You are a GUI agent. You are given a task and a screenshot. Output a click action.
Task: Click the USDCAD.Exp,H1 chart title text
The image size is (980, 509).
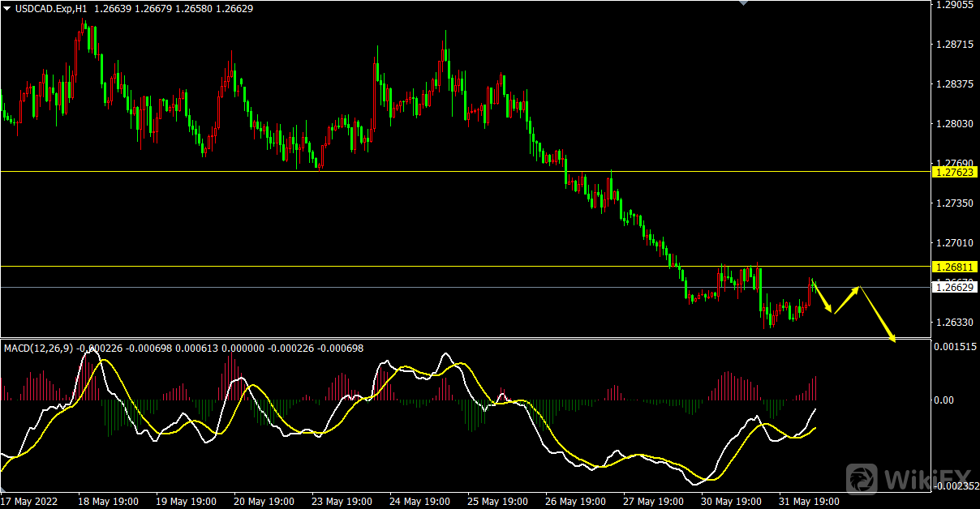[x=50, y=9]
